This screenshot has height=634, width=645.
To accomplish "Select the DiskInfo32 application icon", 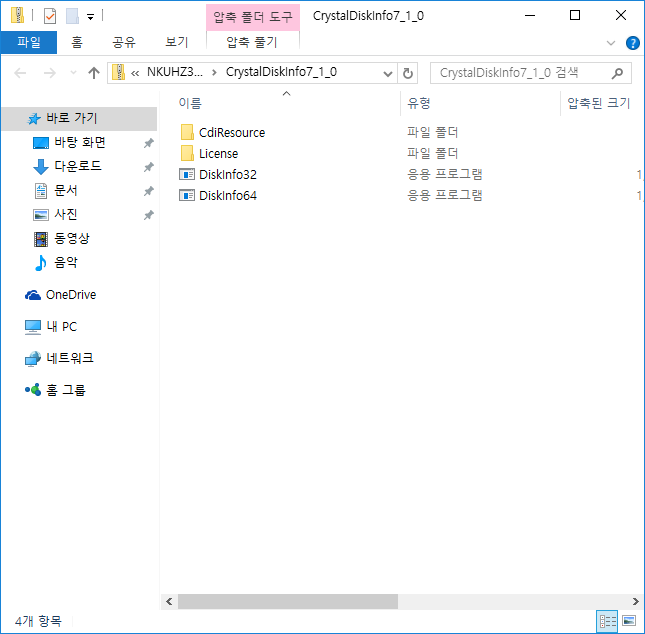I will [187, 174].
